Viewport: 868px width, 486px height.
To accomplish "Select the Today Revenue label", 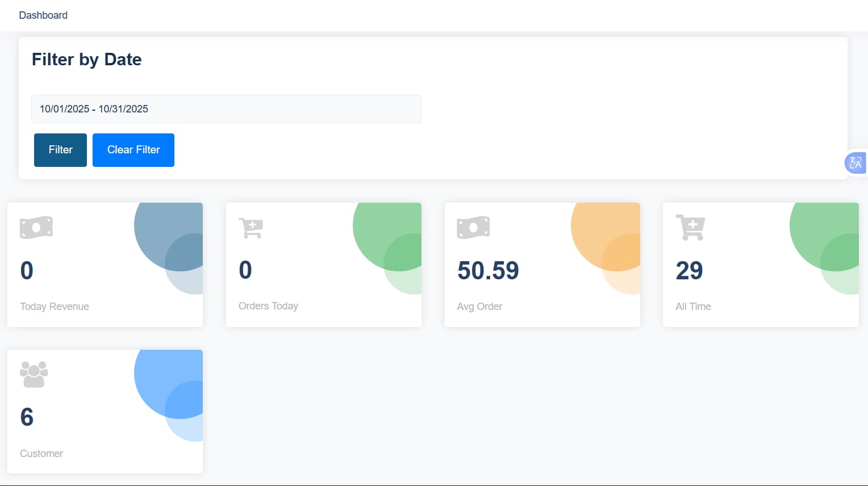I will point(55,307).
